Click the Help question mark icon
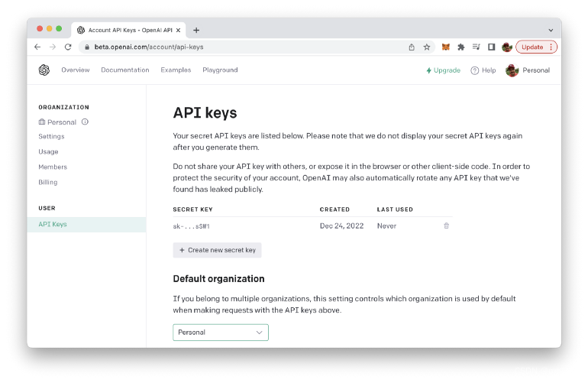 475,70
